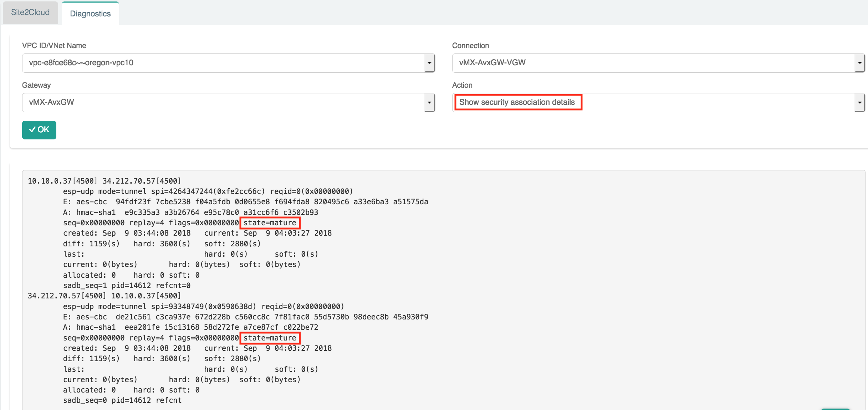This screenshot has width=868, height=410.
Task: Click the Connection dropdown arrow
Action: [859, 63]
